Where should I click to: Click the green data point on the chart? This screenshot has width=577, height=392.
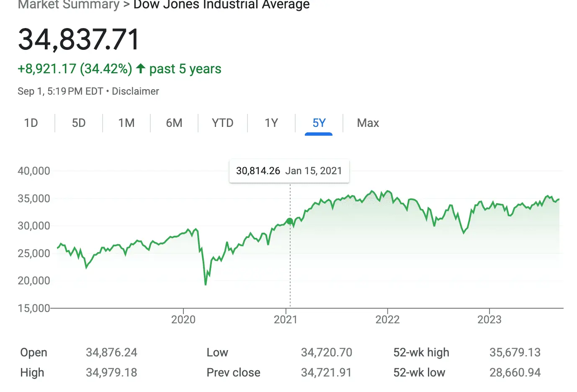(x=290, y=221)
